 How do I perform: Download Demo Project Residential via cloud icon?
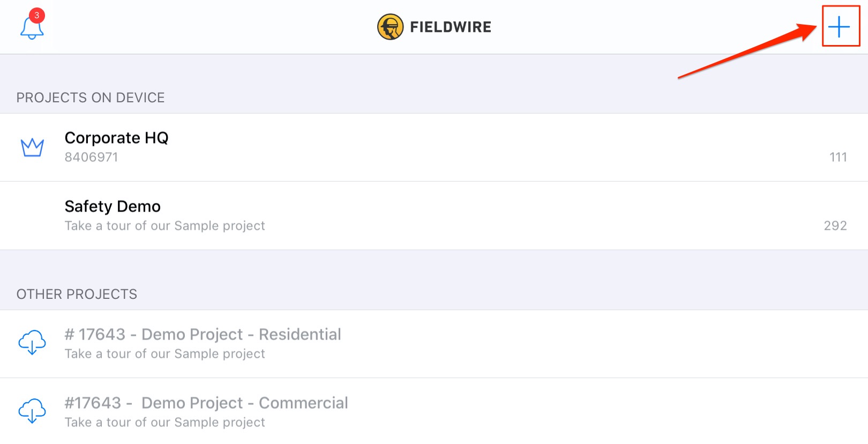32,342
